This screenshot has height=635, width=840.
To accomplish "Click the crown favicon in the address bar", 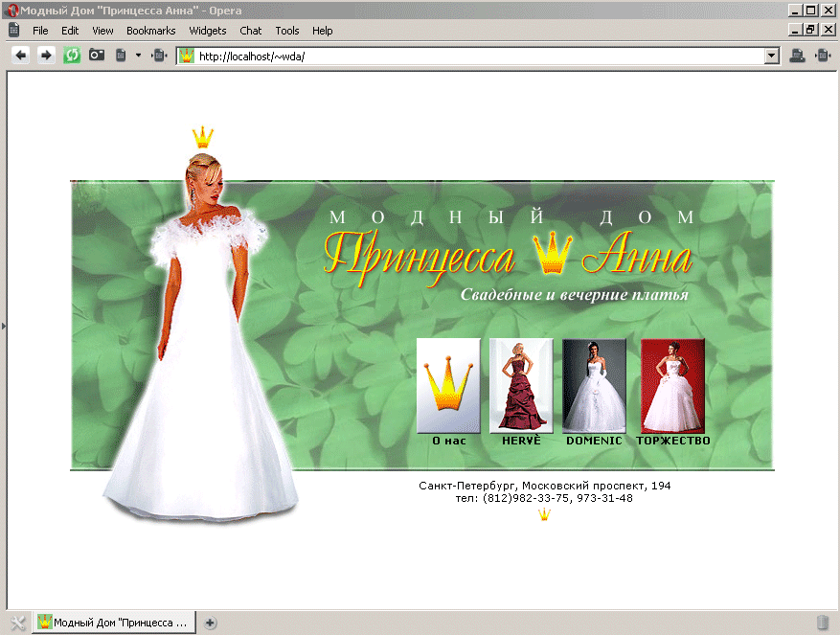I will coord(187,56).
